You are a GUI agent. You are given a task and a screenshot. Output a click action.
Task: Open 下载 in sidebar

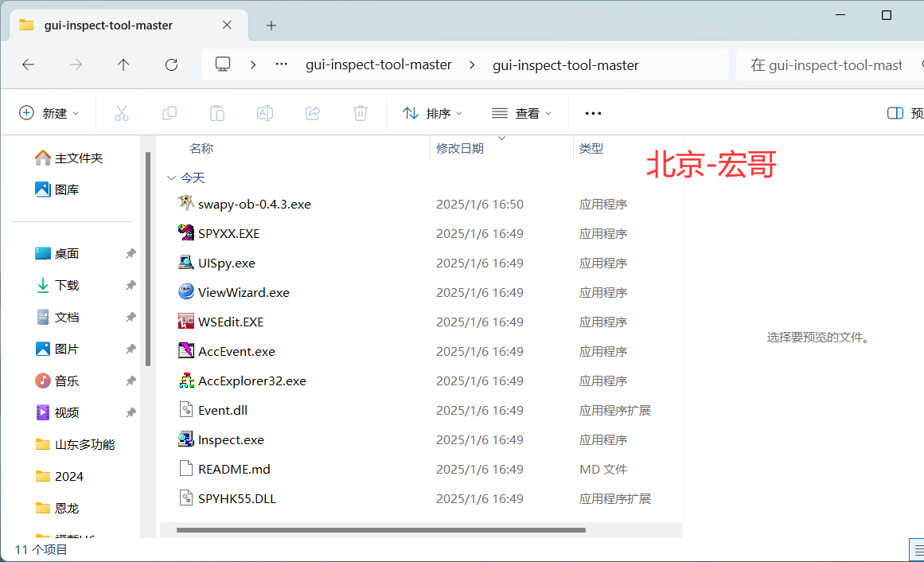pos(57,286)
